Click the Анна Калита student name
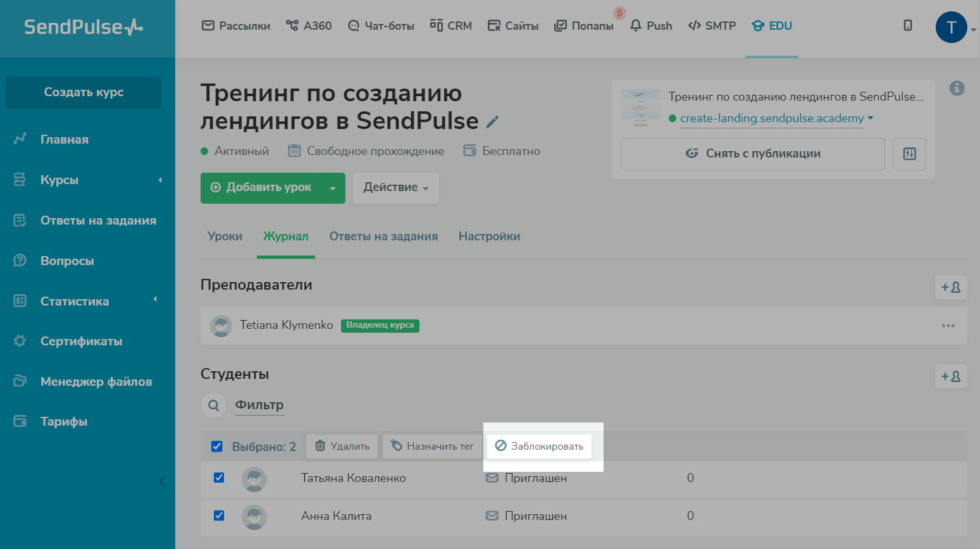Image resolution: width=980 pixels, height=549 pixels. [337, 516]
